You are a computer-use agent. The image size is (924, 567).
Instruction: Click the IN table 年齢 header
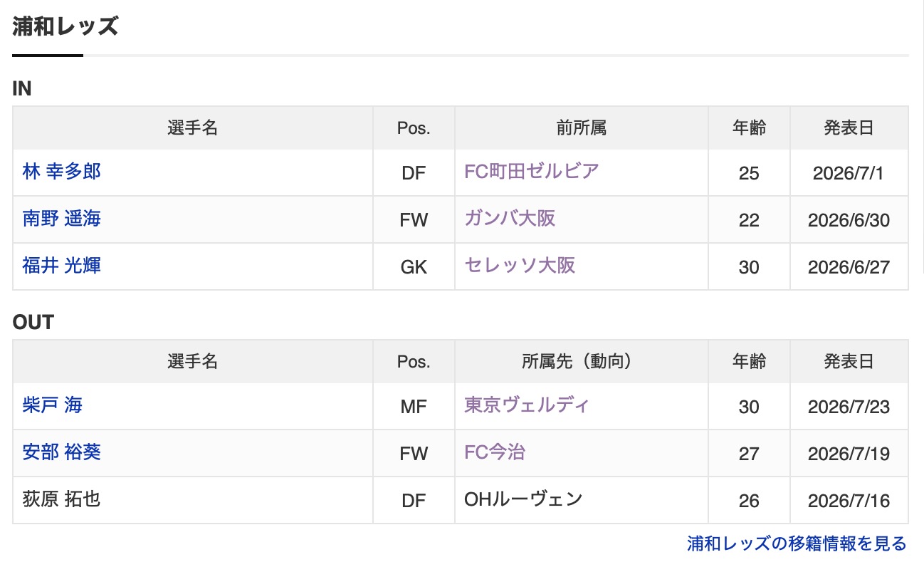click(x=749, y=128)
